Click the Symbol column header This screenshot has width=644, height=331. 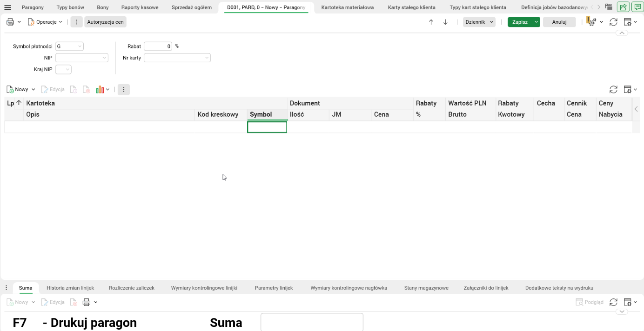tap(267, 114)
